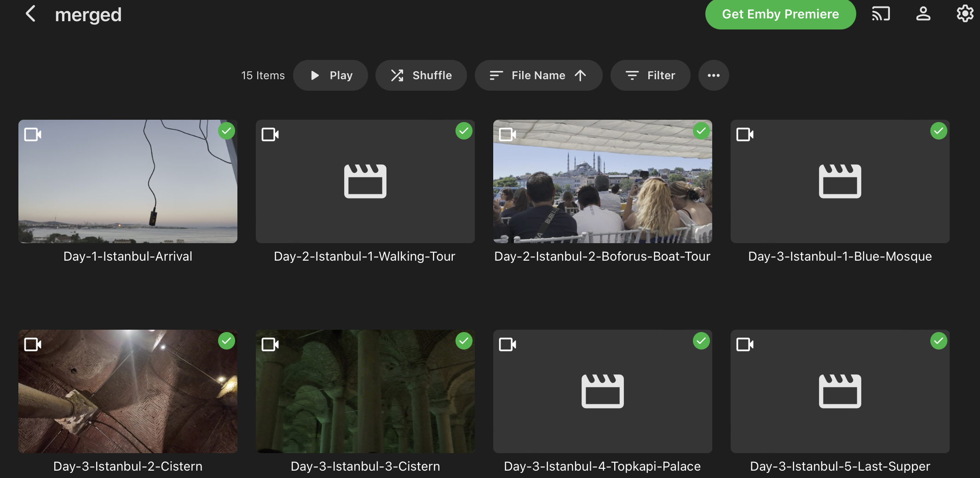The width and height of the screenshot is (980, 478).
Task: Open the Filter options
Action: tap(650, 76)
